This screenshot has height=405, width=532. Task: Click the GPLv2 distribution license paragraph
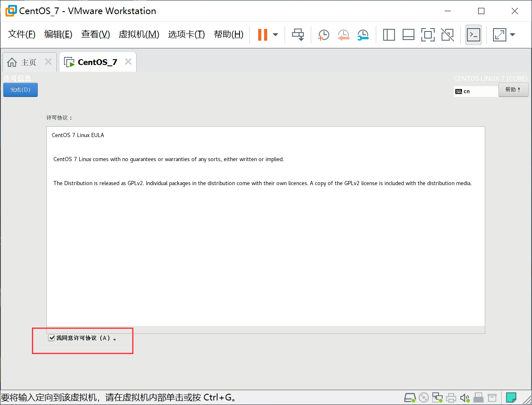click(263, 183)
